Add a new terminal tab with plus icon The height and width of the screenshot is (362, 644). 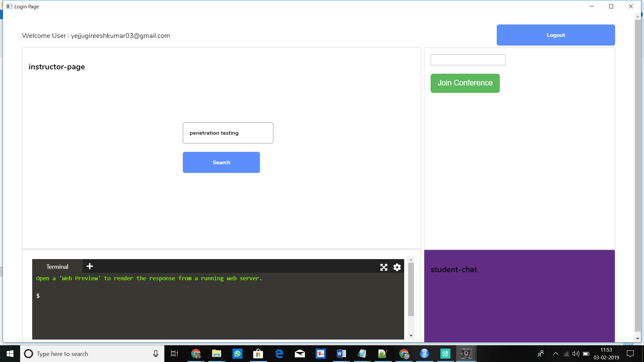(90, 266)
